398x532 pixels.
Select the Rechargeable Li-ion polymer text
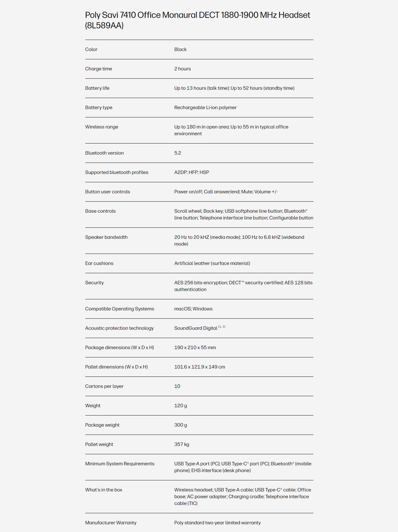(205, 108)
